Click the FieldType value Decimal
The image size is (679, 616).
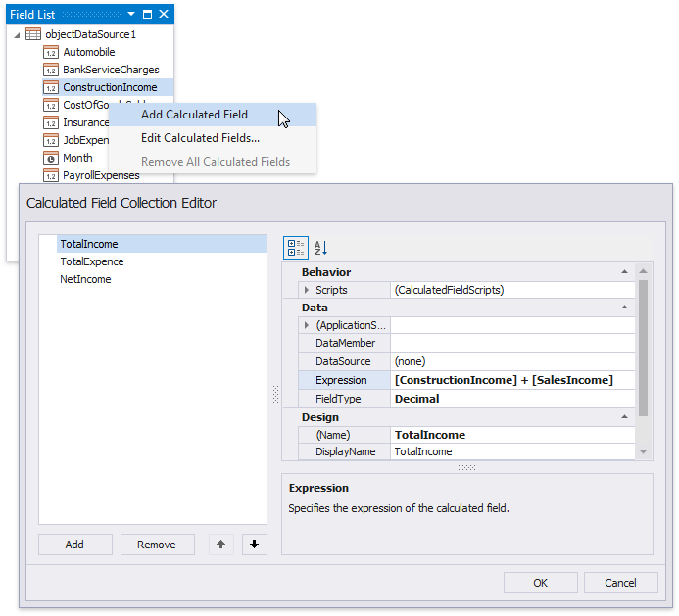[x=512, y=399]
